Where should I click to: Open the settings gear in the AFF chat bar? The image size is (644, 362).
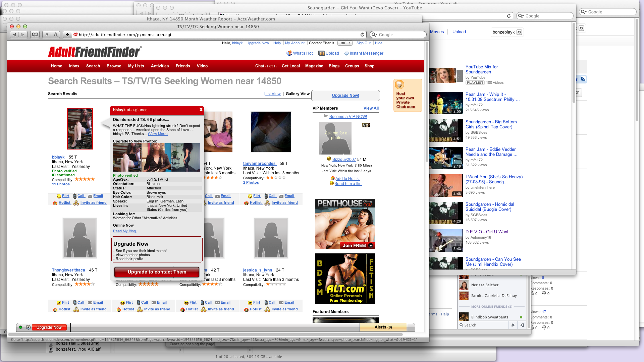coord(28,327)
